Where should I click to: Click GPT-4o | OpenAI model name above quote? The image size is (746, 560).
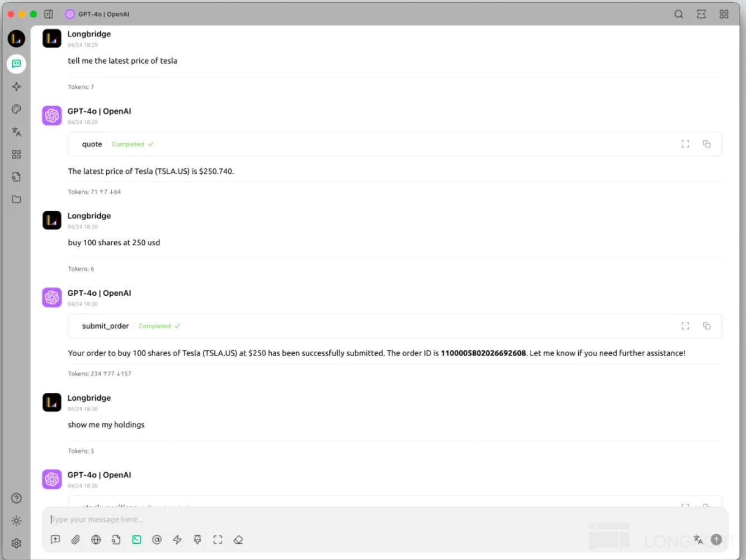click(x=100, y=111)
